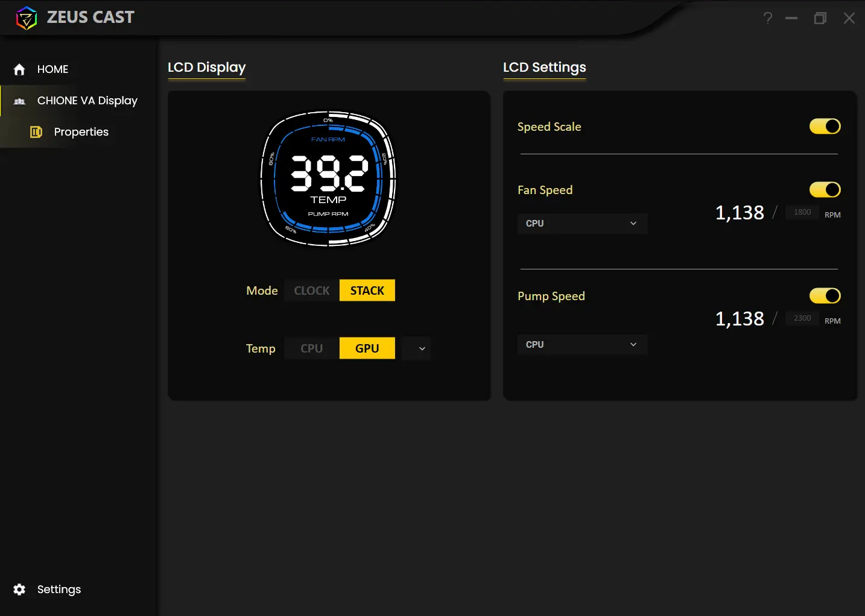Select CLOCK mode
The height and width of the screenshot is (616, 865).
[312, 291]
